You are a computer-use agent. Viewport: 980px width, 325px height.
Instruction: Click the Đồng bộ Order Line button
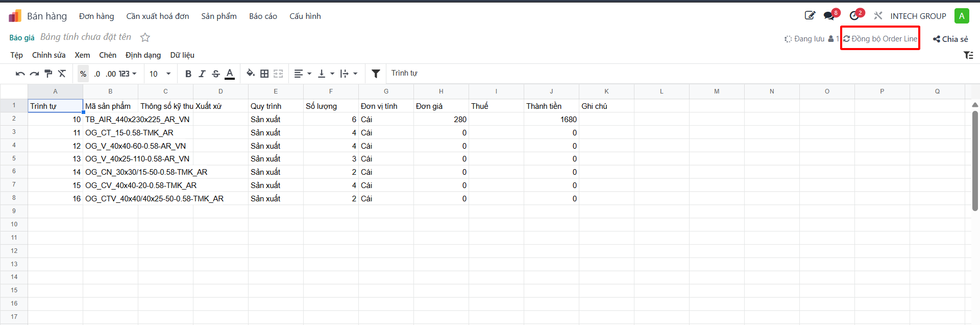pos(880,39)
